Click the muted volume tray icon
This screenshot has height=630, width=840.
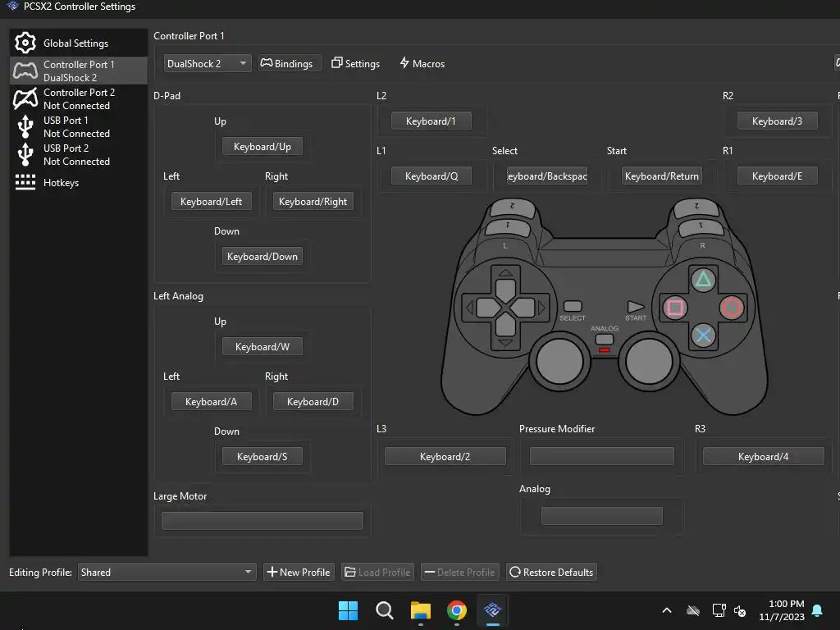tap(740, 610)
